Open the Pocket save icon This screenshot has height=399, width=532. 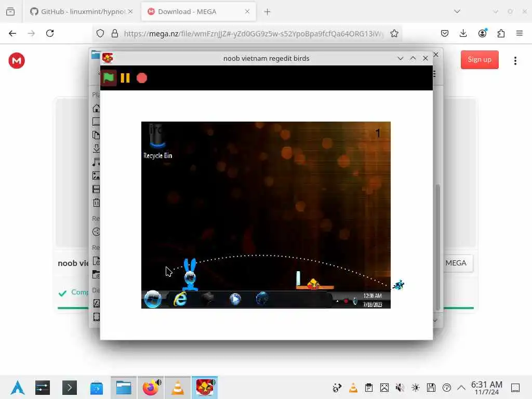click(445, 33)
